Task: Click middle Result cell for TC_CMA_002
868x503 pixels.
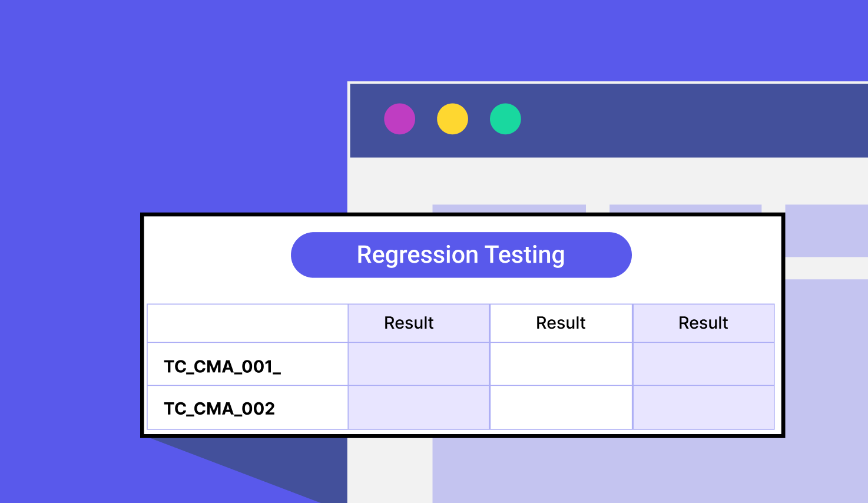Action: 561,408
